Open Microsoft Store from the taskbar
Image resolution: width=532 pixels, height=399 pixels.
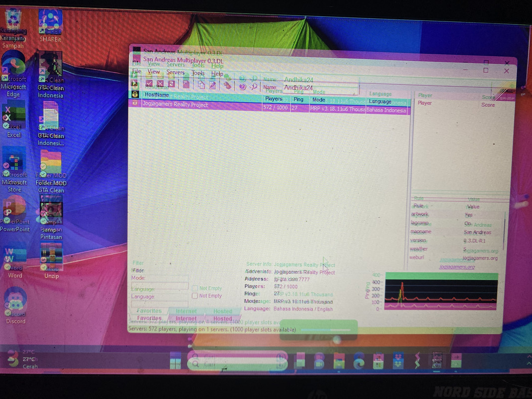tap(378, 362)
